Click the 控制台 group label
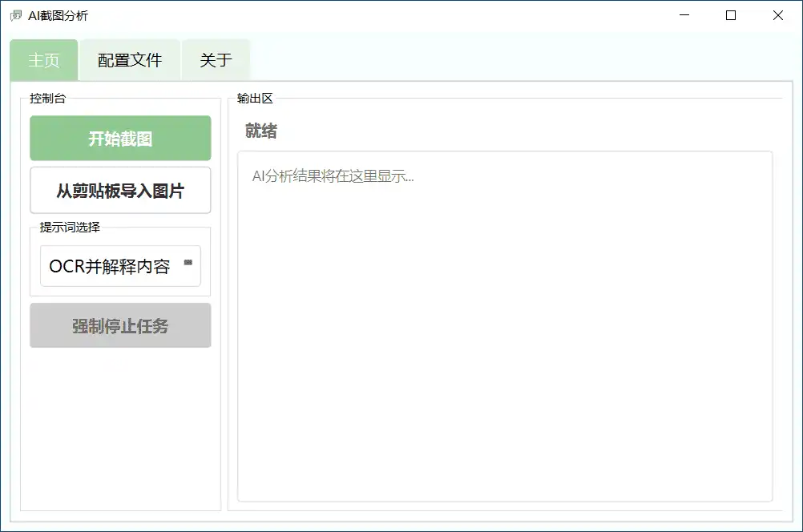The width and height of the screenshot is (803, 532). coord(47,99)
